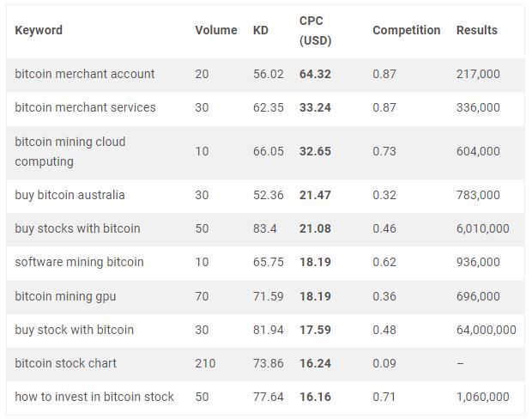Click the 64.32 CPC value
Image resolution: width=532 pixels, height=419 pixels.
(315, 74)
